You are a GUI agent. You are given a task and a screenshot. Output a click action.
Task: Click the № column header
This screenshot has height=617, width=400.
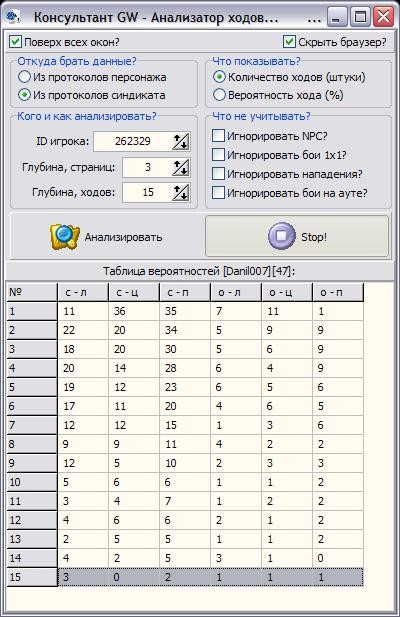click(x=32, y=292)
